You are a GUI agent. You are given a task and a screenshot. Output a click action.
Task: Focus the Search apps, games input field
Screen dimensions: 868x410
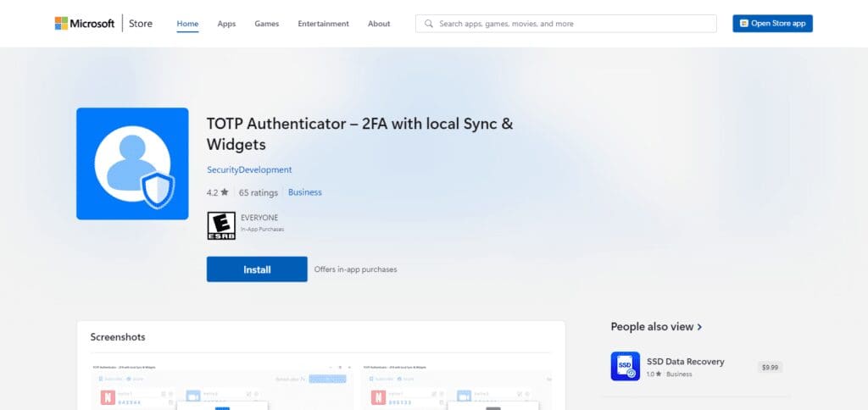(565, 24)
